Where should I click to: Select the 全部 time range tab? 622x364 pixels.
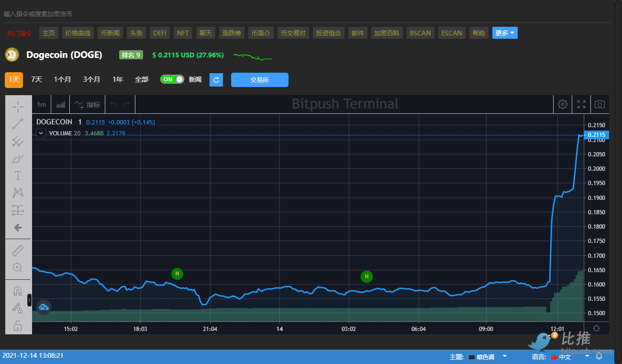click(x=142, y=79)
